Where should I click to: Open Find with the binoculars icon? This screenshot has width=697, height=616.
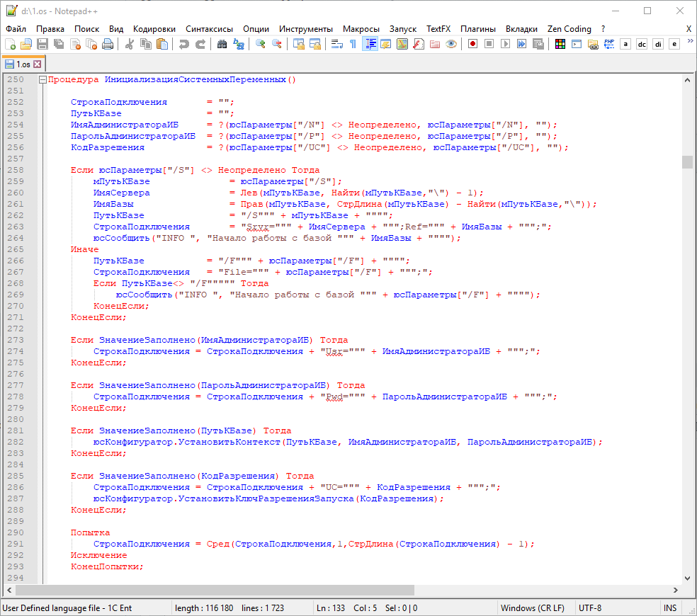click(x=222, y=44)
